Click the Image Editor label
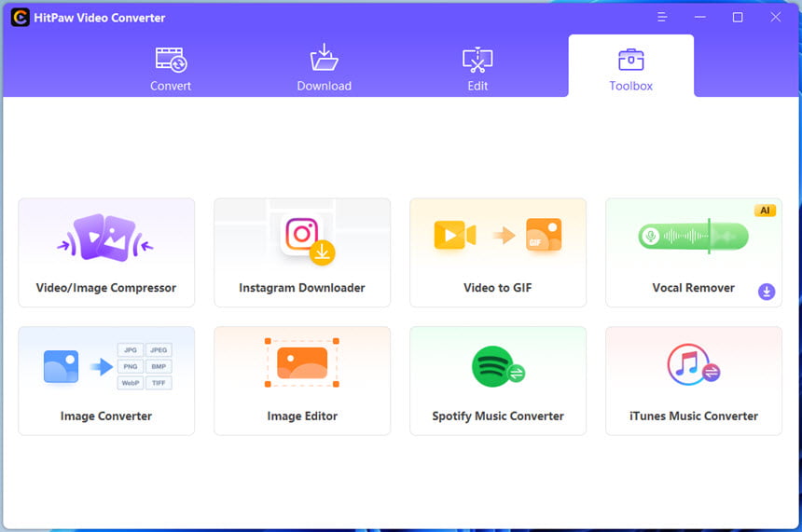 [302, 416]
